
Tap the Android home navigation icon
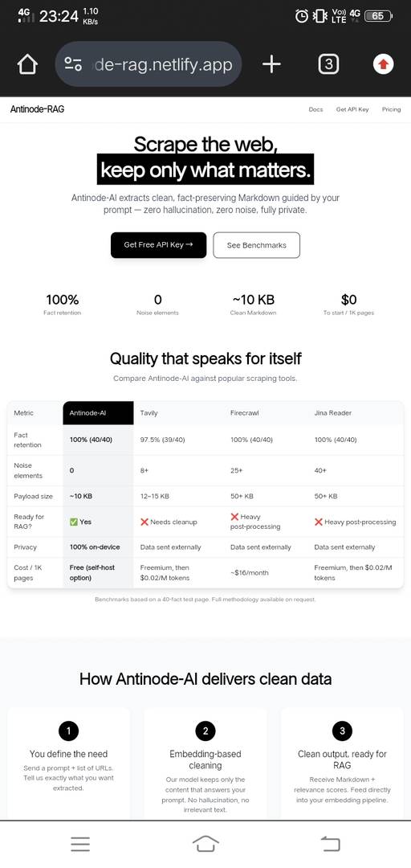point(205,844)
